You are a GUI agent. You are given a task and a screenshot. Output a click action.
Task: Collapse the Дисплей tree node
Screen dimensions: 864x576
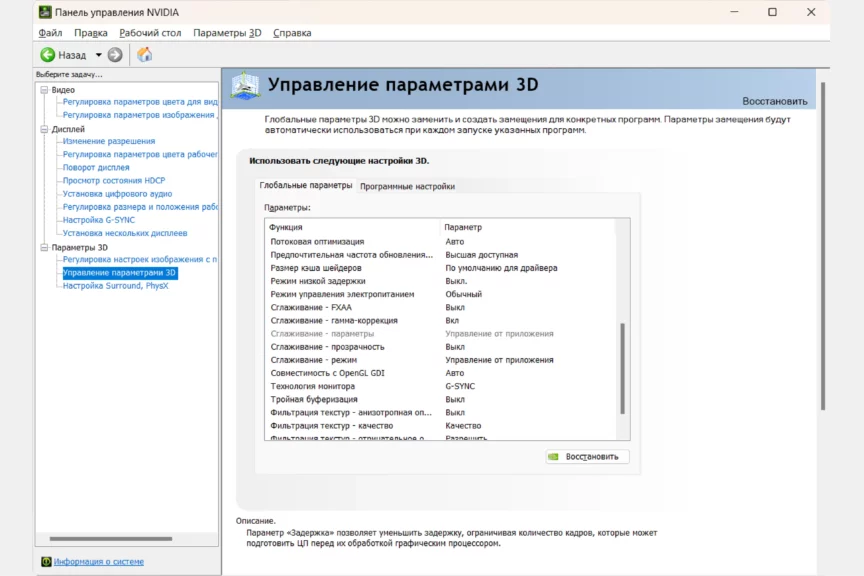pyautogui.click(x=43, y=129)
